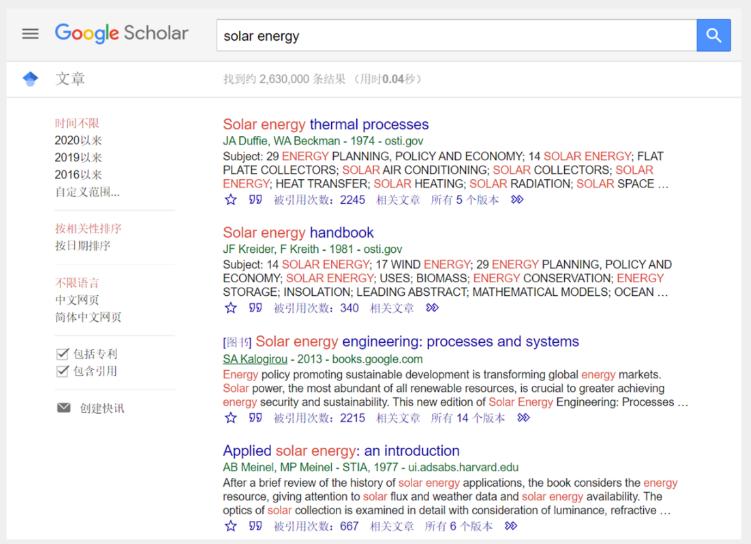Toggle the 包含引用 checkbox
The image size is (751, 544).
pos(62,371)
